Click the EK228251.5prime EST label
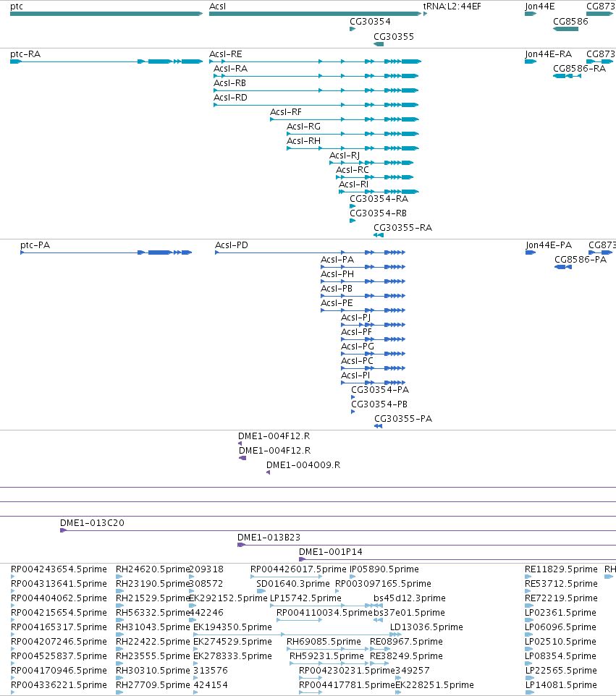616x696 pixels. tap(435, 685)
